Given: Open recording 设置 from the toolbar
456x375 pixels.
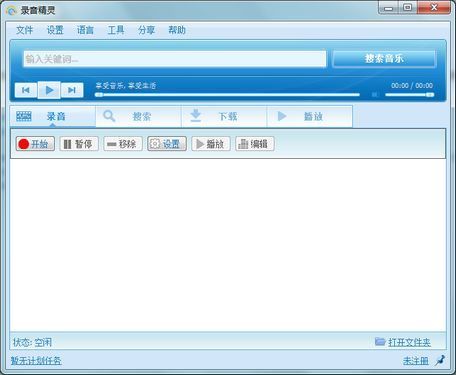Looking at the screenshot, I should pyautogui.click(x=167, y=144).
